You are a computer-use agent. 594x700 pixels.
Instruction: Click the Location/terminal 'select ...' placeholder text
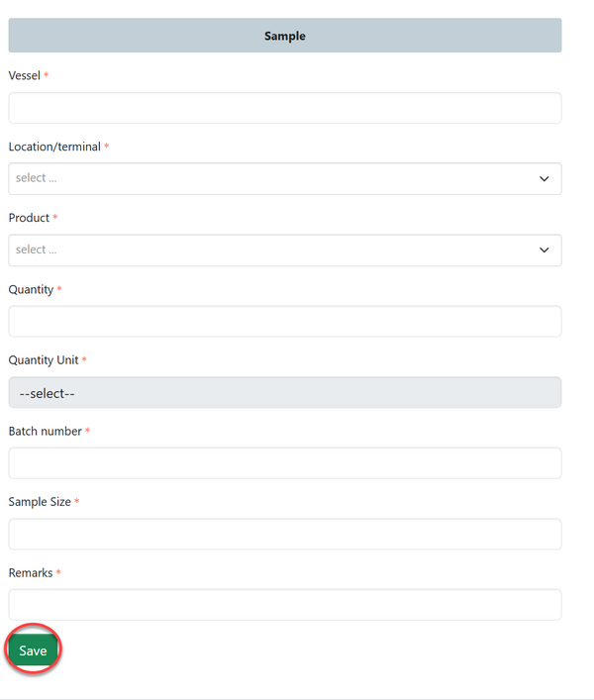coord(37,179)
